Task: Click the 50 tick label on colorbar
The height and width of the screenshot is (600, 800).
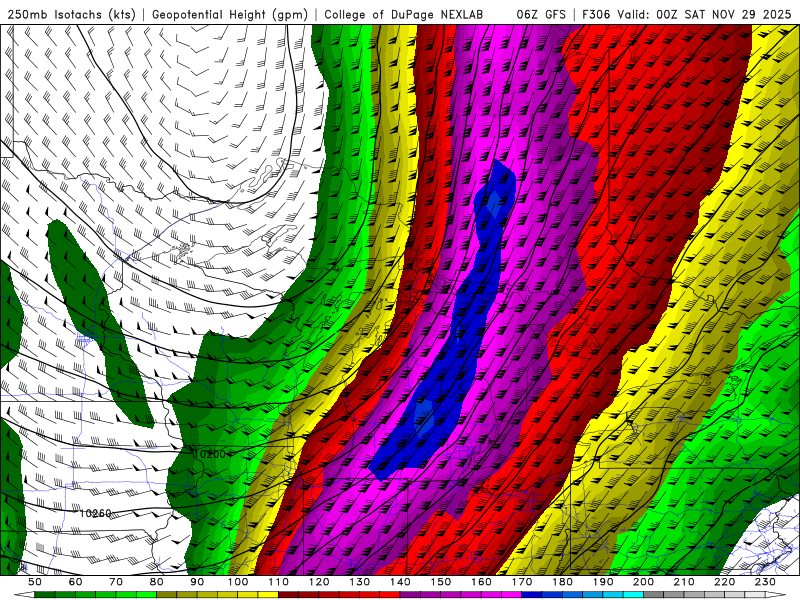Action: pos(35,582)
